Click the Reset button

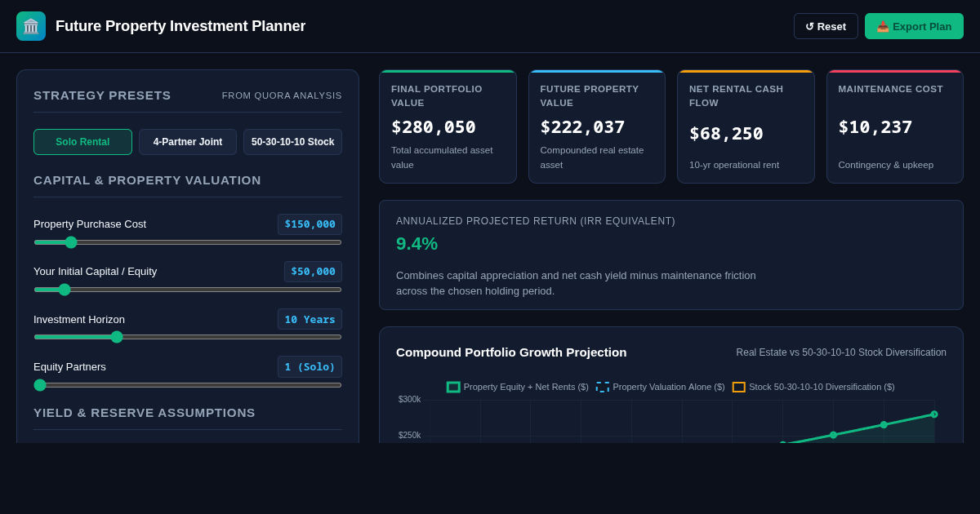(826, 26)
